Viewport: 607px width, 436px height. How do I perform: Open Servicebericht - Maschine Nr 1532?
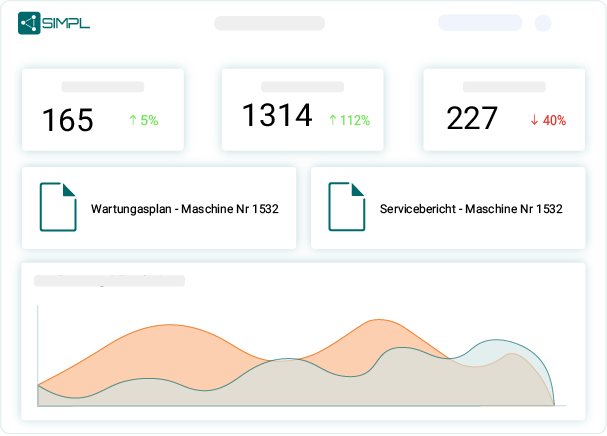(471, 209)
